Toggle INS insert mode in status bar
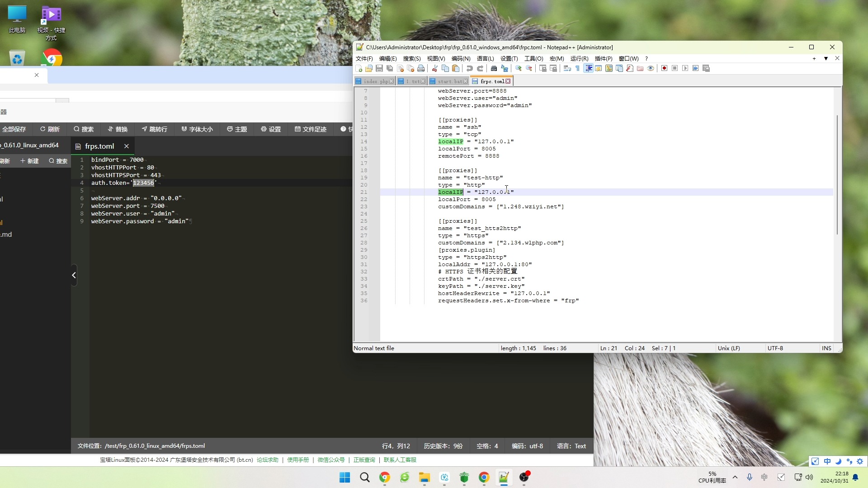This screenshot has width=868, height=488. tap(826, 348)
